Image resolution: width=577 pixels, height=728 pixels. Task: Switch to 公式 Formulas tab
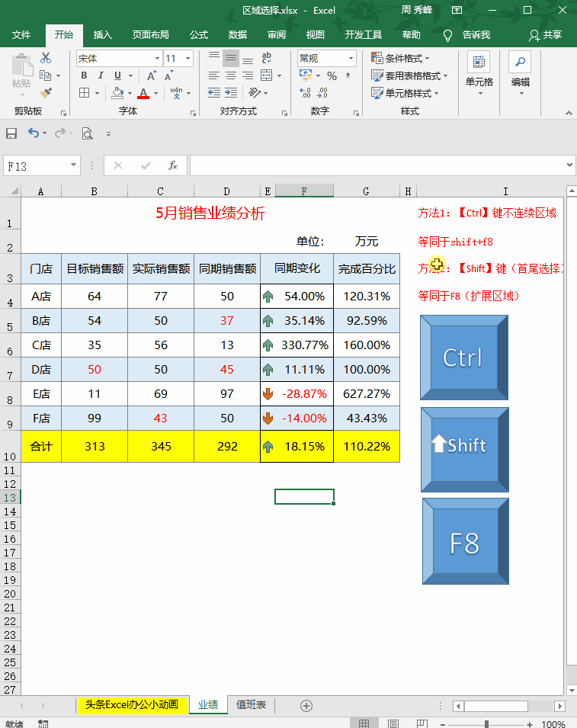[x=199, y=35]
